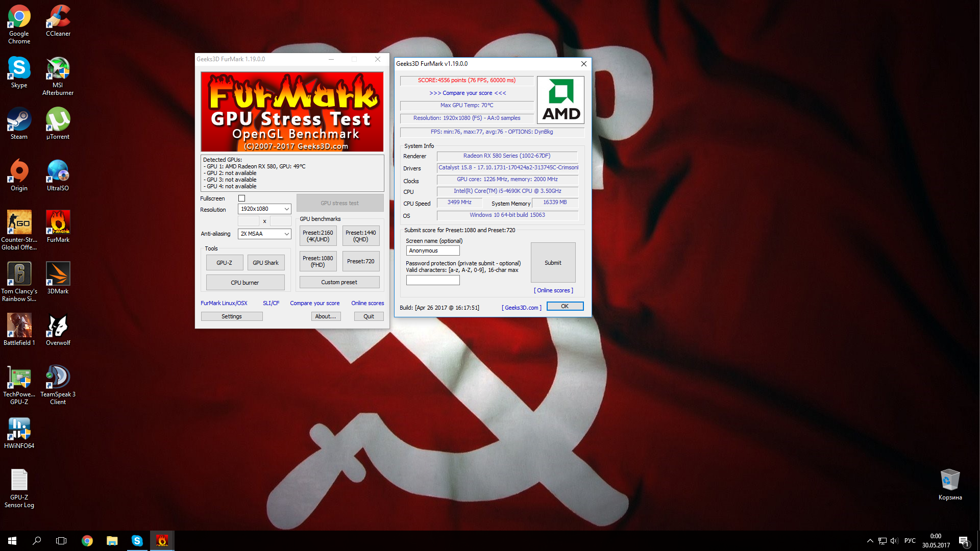This screenshot has height=551, width=980.
Task: Enable the Fullscreen checkbox
Action: pos(242,198)
